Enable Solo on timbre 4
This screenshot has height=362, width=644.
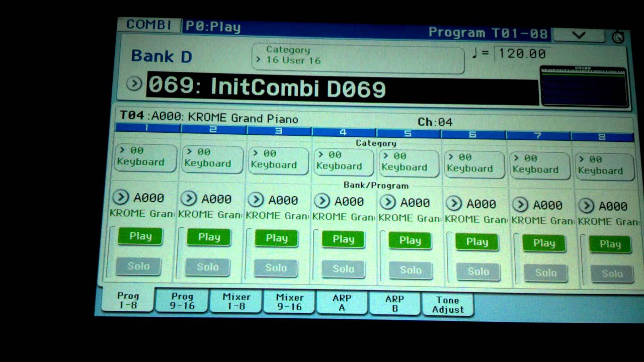(343, 269)
